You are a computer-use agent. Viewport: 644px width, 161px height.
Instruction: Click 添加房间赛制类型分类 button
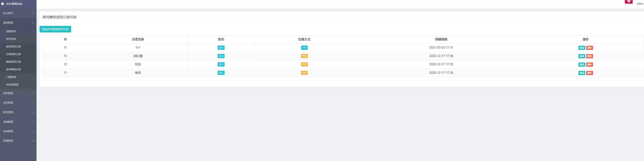tap(55, 29)
